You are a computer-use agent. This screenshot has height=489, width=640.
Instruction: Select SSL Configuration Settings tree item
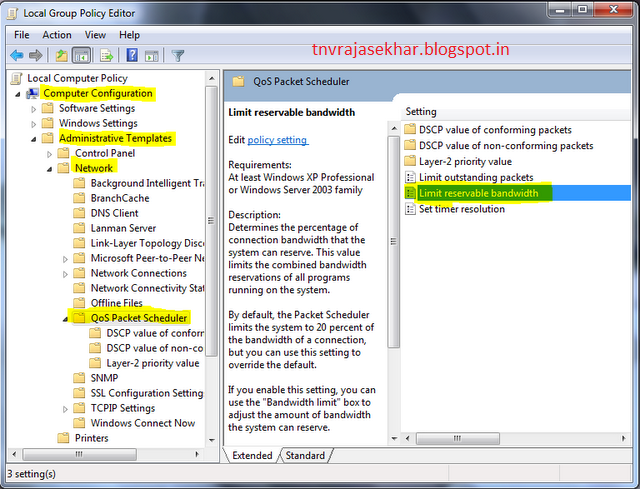[147, 393]
